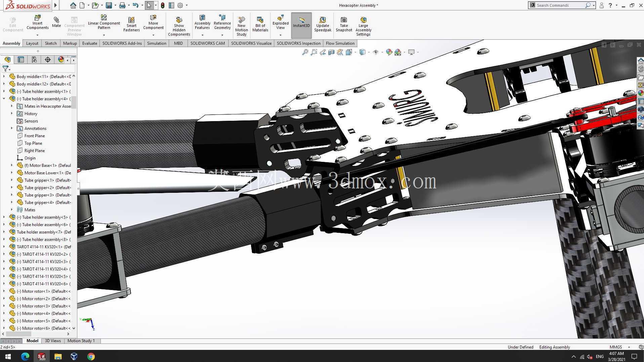Open the DisplayManager color ball tab
This screenshot has height=362, width=644.
coord(61,60)
